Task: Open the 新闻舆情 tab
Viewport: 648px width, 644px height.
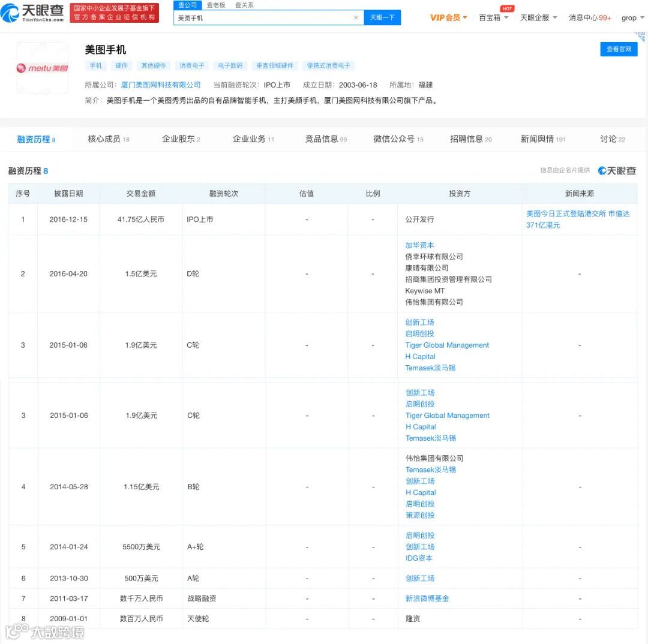Action: click(x=543, y=139)
